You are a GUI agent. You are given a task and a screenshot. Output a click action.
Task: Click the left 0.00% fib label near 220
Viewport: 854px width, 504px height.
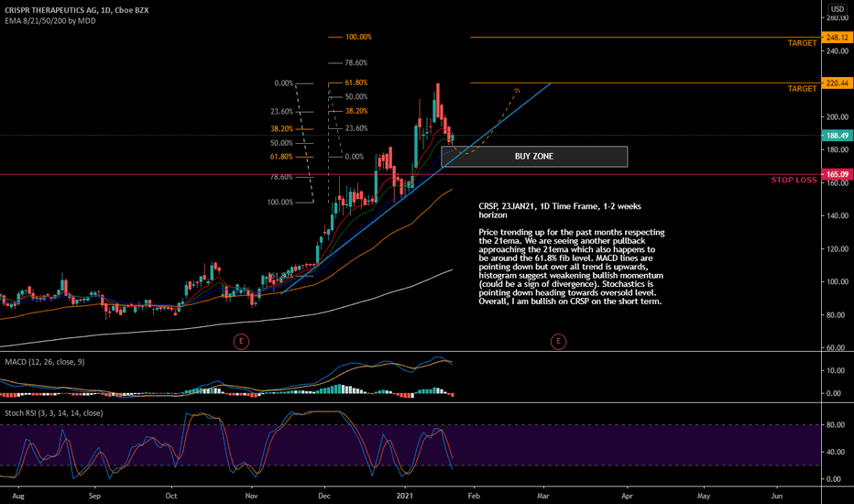point(284,83)
